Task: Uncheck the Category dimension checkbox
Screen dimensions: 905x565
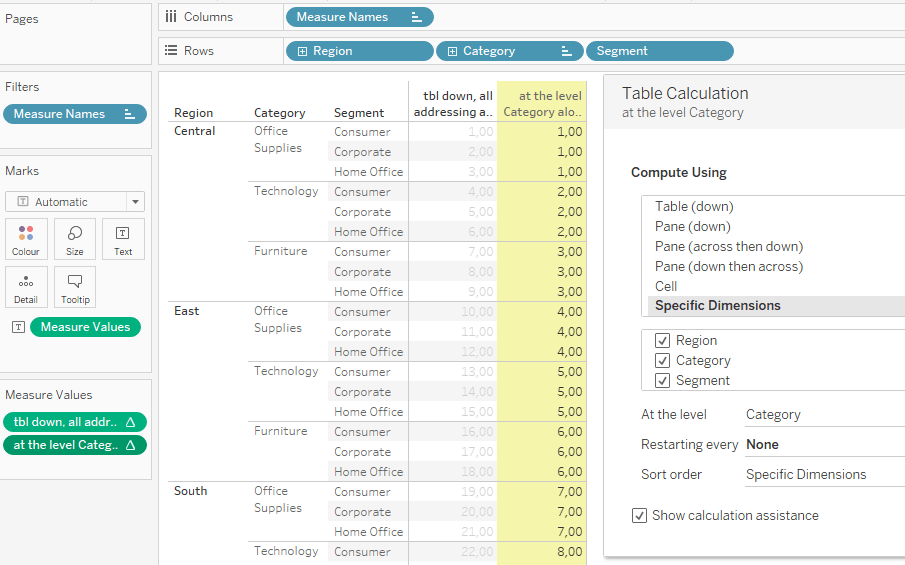Action: [x=662, y=361]
